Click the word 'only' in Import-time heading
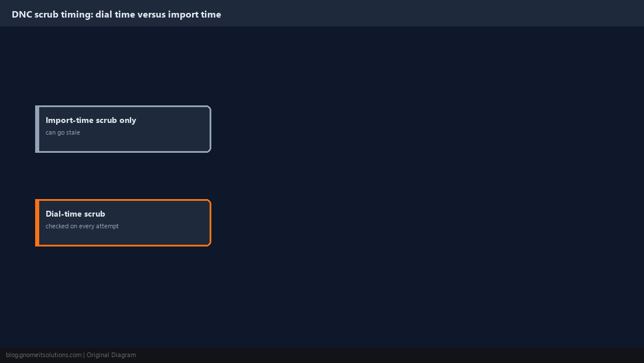The image size is (644, 363). pos(128,120)
